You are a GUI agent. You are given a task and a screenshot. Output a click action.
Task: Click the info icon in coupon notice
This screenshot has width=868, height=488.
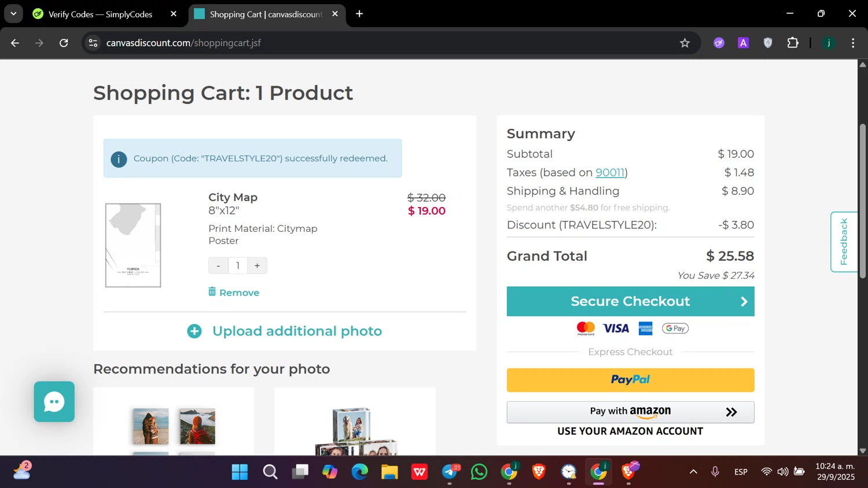(x=119, y=159)
